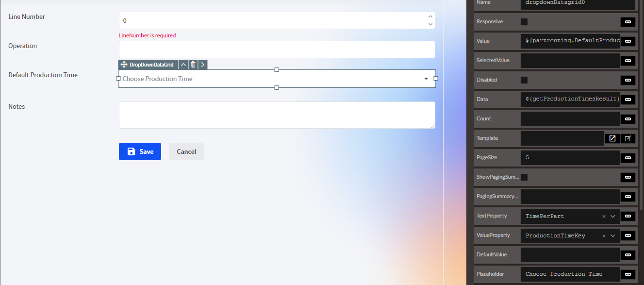Open binding link for Count property

pos(627,119)
